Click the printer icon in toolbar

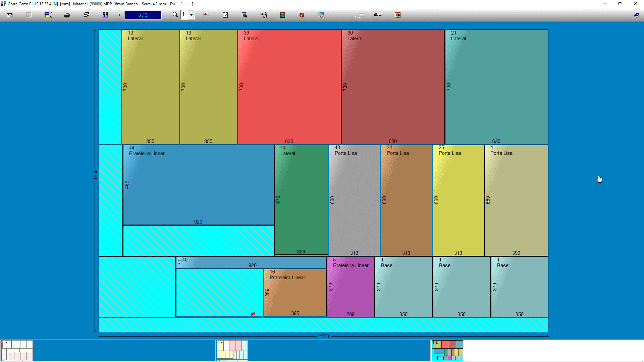click(67, 15)
